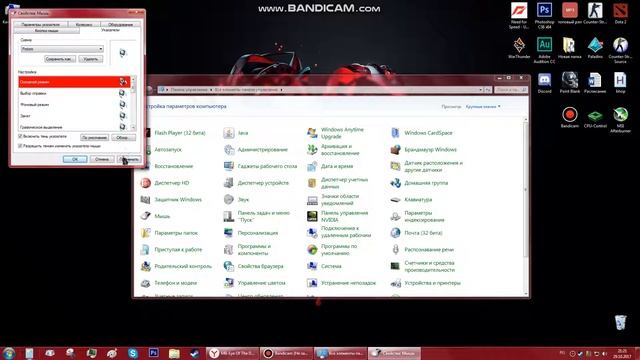Open Windows Anytime Upgrade
The height and width of the screenshot is (360, 640).
click(x=336, y=133)
